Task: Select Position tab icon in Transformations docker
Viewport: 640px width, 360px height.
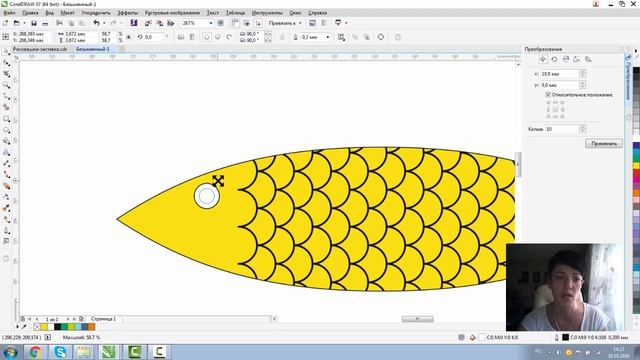Action: pyautogui.click(x=543, y=59)
